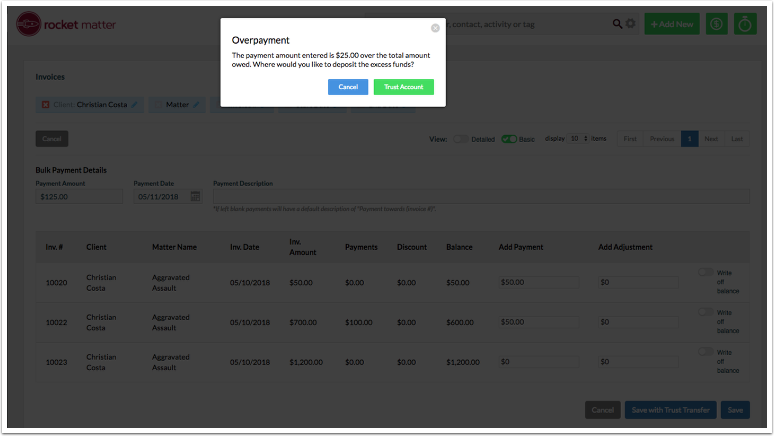Tick the Matter filter checkbox
The height and width of the screenshot is (436, 774).
point(158,105)
